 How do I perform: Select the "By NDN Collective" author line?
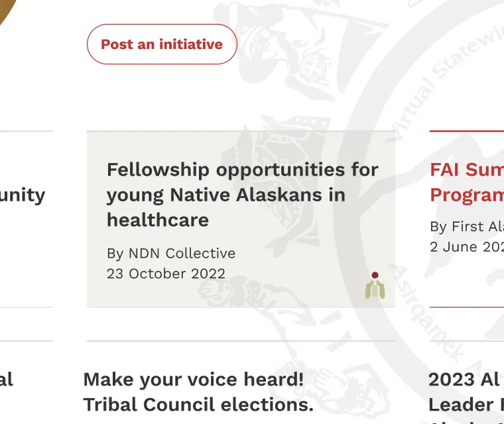171,254
